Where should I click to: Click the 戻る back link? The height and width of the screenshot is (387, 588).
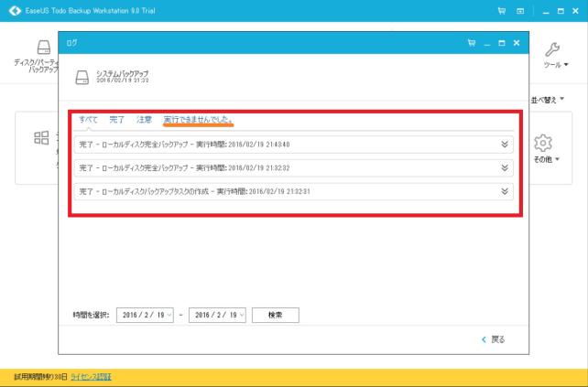coord(494,339)
